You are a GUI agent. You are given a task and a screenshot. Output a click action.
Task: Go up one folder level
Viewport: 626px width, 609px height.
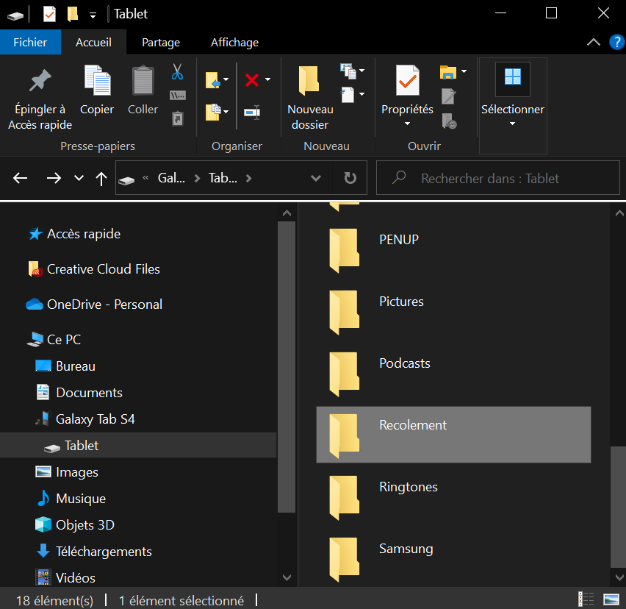[101, 178]
